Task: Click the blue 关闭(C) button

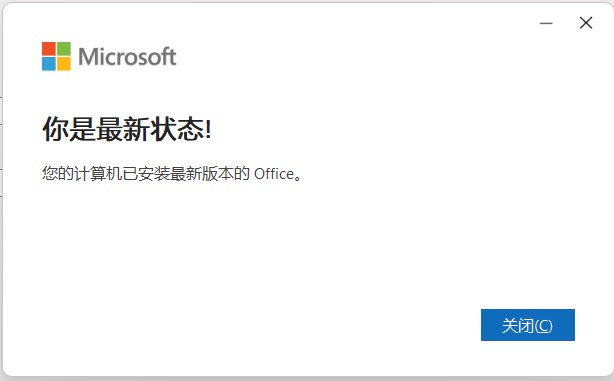Action: tap(527, 325)
